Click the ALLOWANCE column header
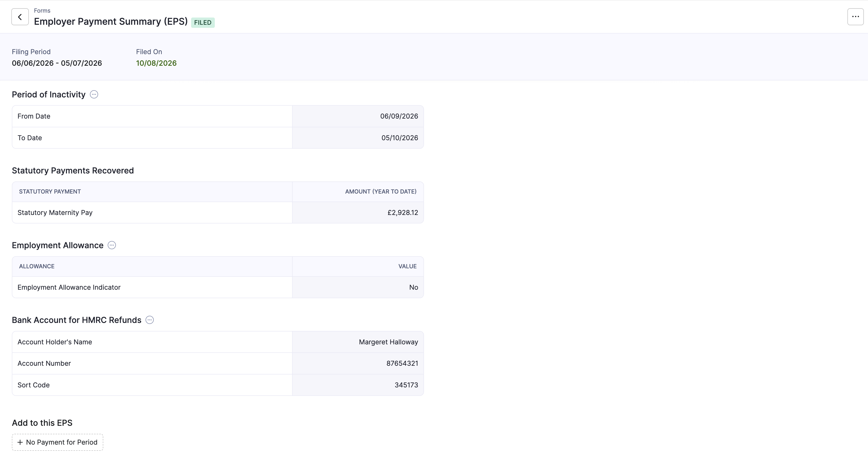The height and width of the screenshot is (466, 868). (x=37, y=267)
